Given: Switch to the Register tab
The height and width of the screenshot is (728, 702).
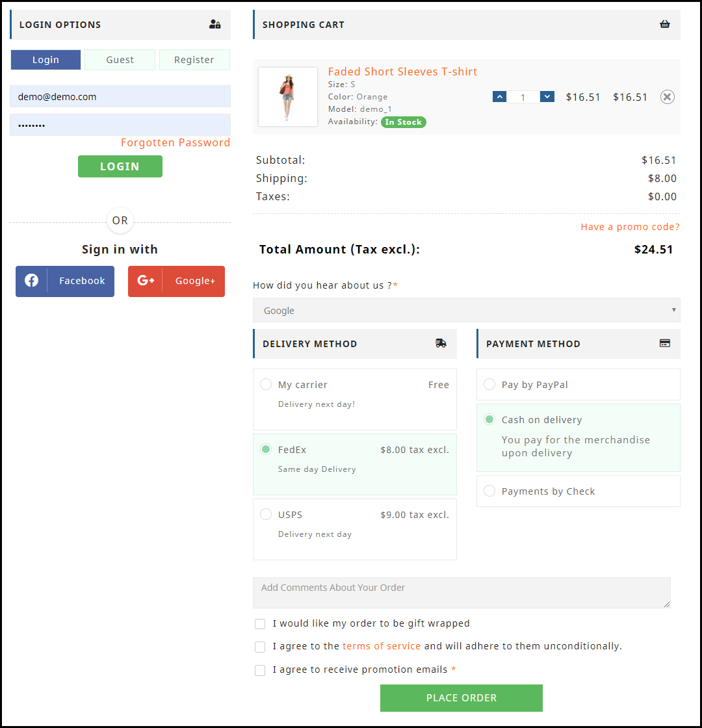Looking at the screenshot, I should (194, 59).
